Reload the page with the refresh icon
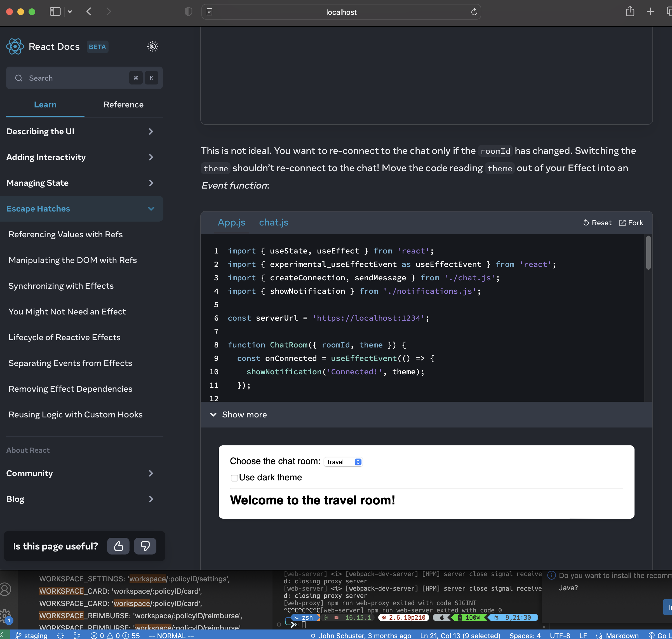This screenshot has width=672, height=639. coord(474,12)
